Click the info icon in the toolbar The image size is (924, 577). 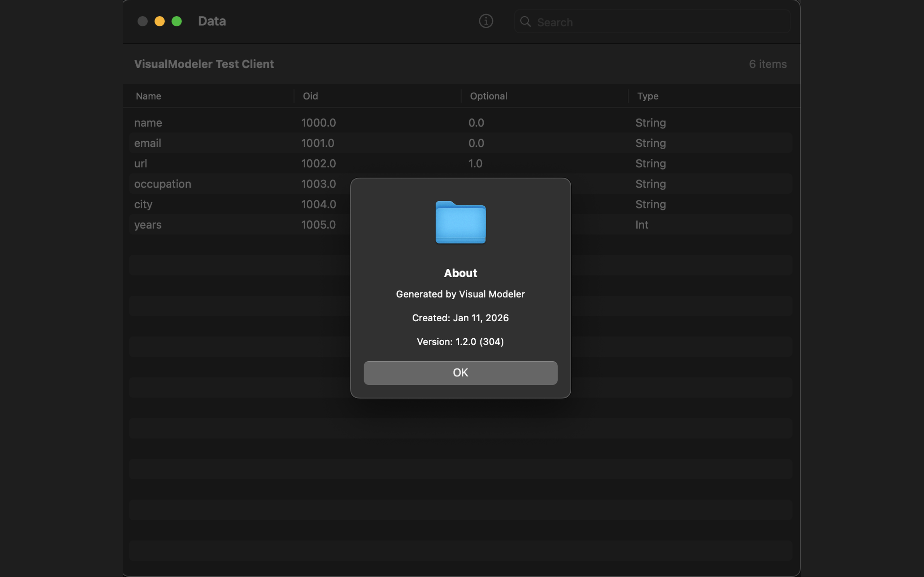(x=486, y=21)
